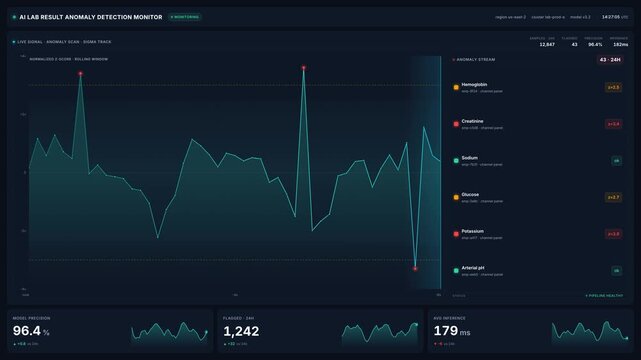
Task: Click the Arterial pH green status icon
Action: 456,271
